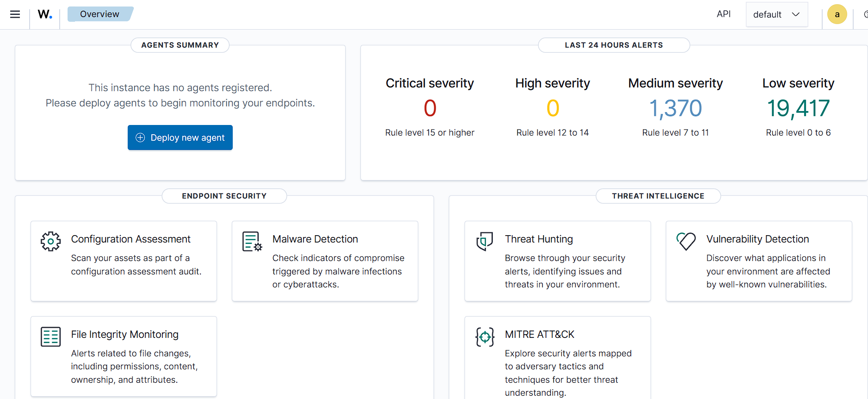Open the user avatar menu
This screenshot has height=399, width=868.
pos(837,14)
